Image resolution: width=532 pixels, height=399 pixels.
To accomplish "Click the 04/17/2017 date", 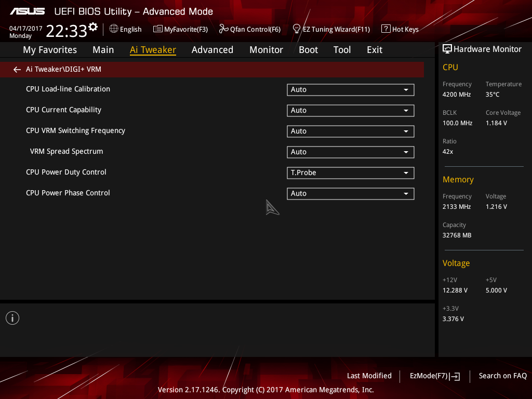I will tap(26, 29).
